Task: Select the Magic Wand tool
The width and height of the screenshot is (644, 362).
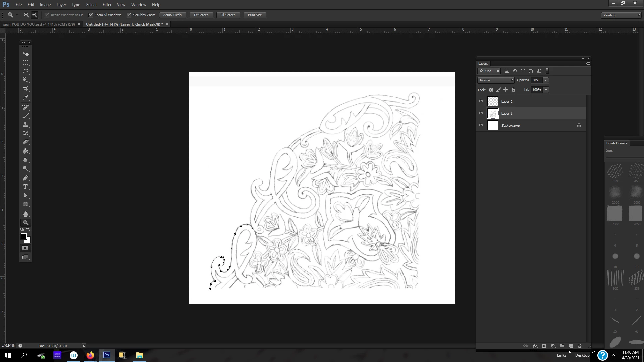Action: coord(25,80)
